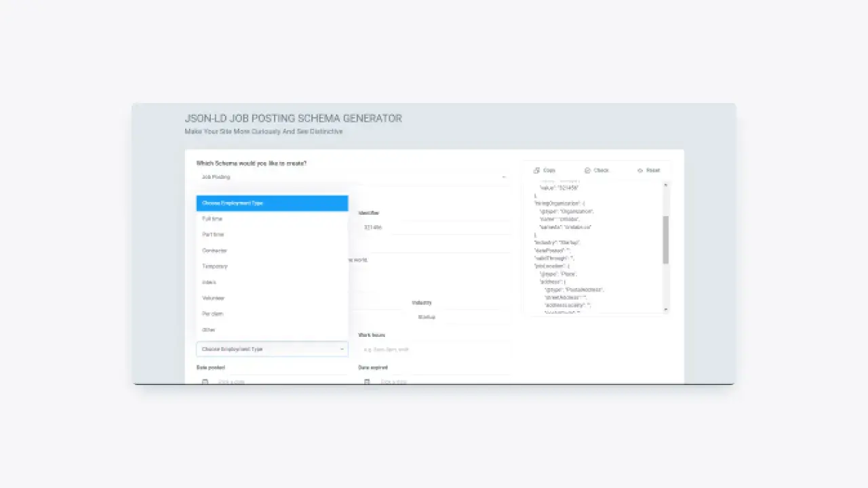Collapse the Choose Employment Type select box

point(272,349)
